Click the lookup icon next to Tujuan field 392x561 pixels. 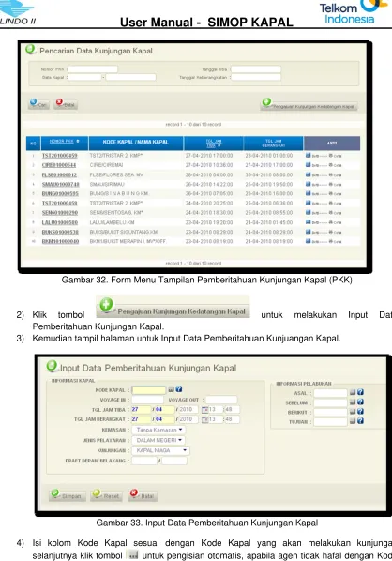353,421
